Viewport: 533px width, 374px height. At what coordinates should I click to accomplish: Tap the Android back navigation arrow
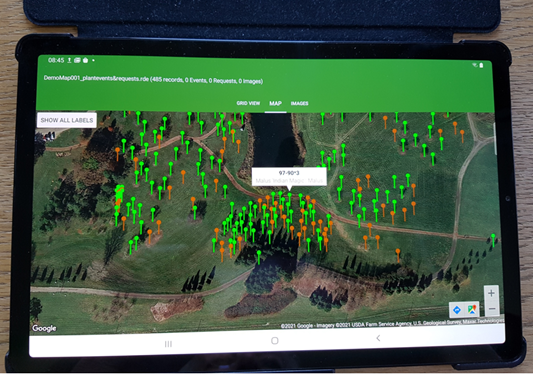(x=378, y=338)
